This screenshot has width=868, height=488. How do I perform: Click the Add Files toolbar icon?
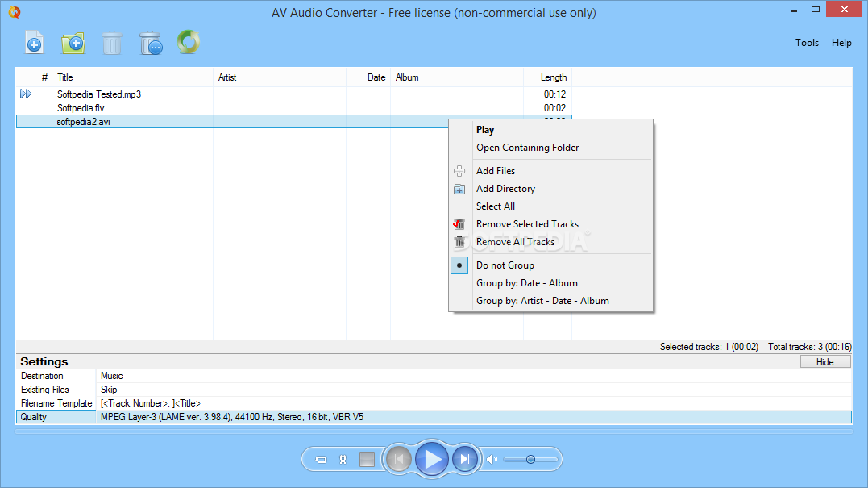(x=35, y=43)
